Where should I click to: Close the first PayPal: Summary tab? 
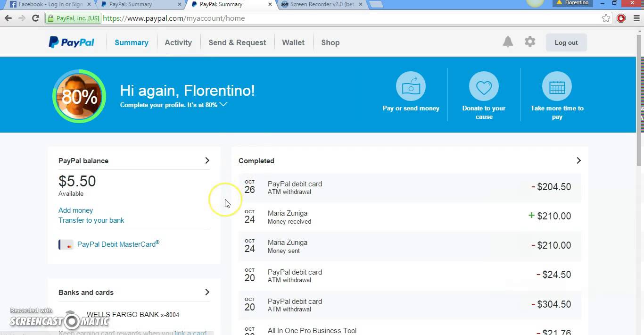pyautogui.click(x=180, y=4)
